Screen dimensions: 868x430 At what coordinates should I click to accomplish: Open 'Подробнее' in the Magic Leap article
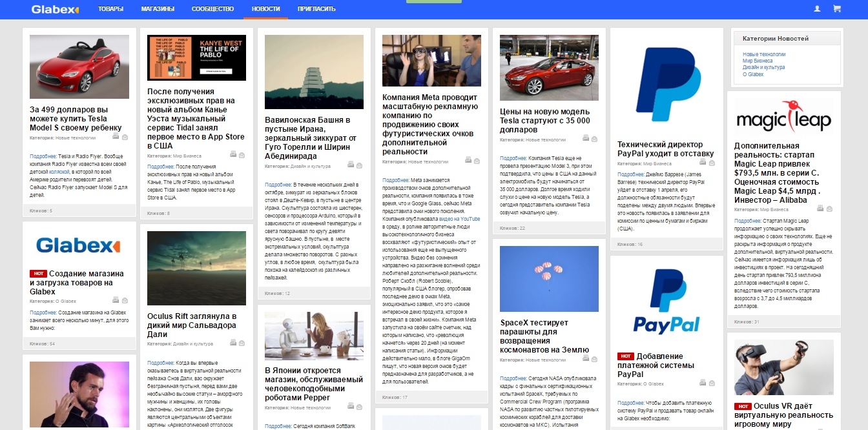(746, 221)
